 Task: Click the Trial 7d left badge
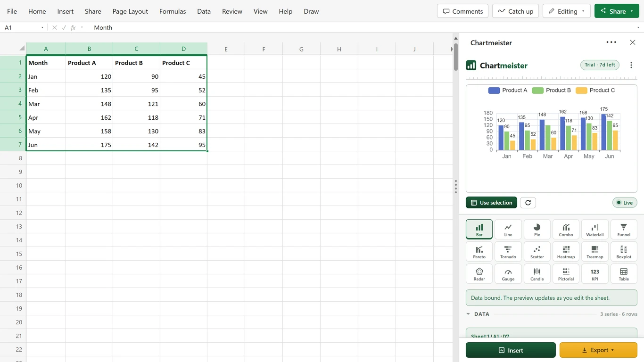(600, 65)
